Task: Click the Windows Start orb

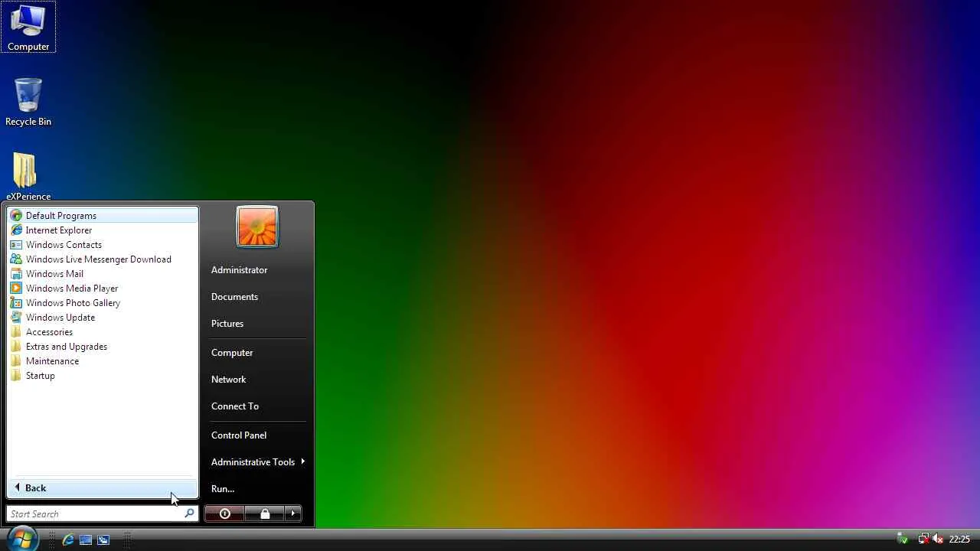Action: coord(21,538)
